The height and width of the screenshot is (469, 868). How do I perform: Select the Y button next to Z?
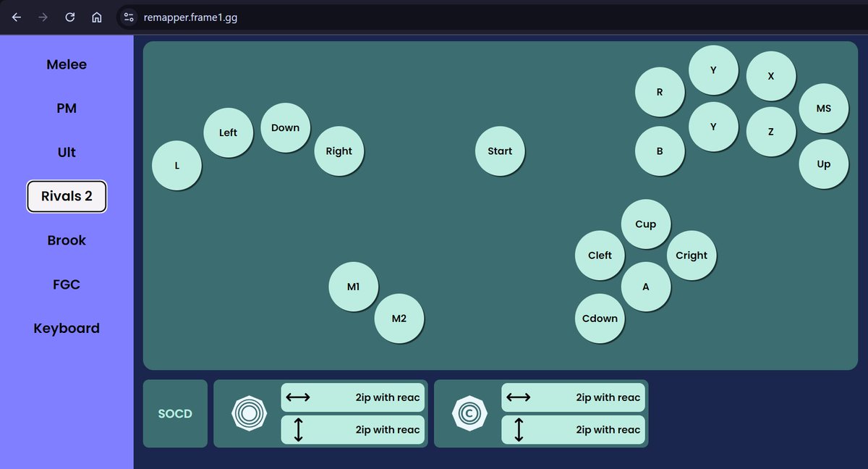(713, 127)
